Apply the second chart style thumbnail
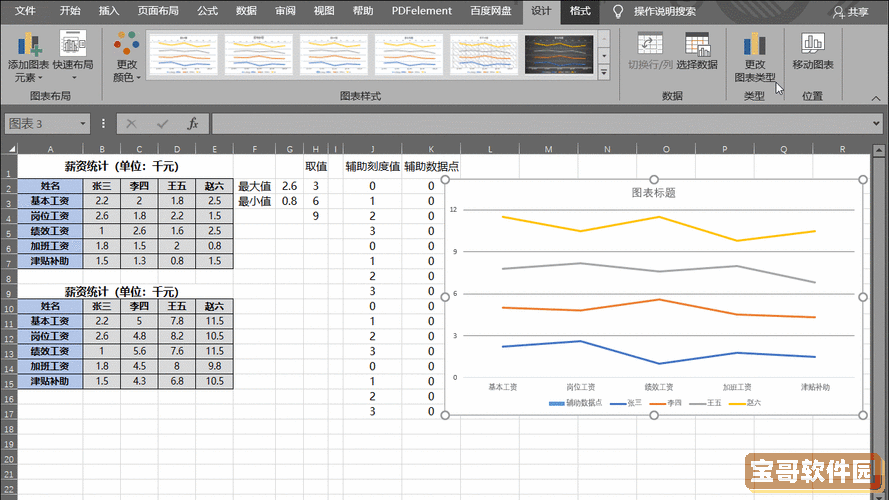The width and height of the screenshot is (889, 500). 259,54
